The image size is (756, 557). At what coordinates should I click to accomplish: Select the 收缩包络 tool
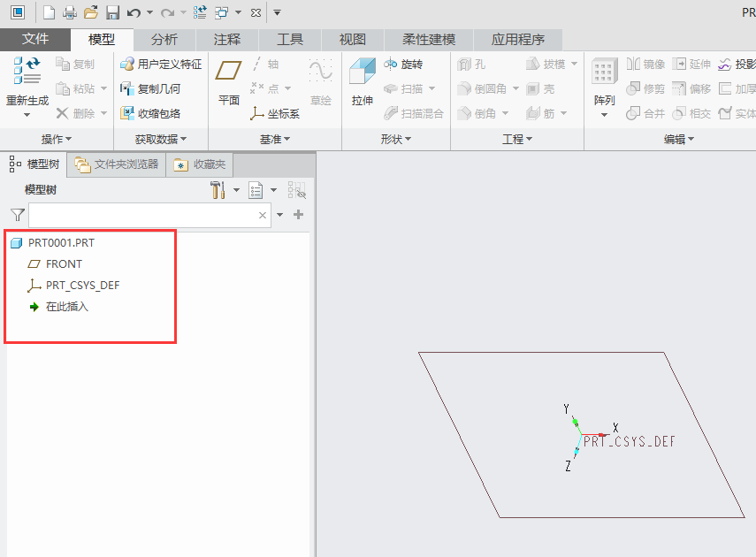pyautogui.click(x=150, y=113)
